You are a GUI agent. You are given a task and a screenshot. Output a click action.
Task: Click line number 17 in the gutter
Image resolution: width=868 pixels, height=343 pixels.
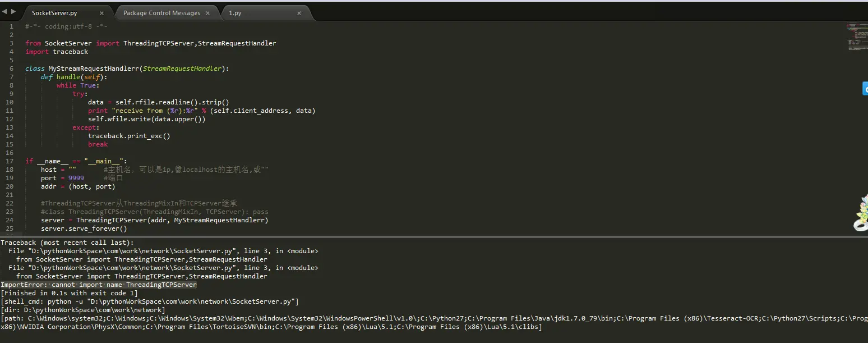pyautogui.click(x=10, y=161)
